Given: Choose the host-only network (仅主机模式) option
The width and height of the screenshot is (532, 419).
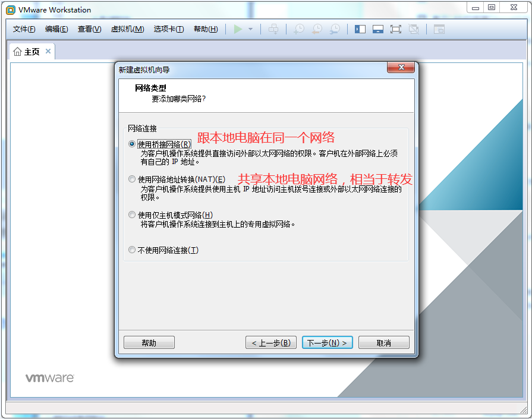Looking at the screenshot, I should pos(132,215).
